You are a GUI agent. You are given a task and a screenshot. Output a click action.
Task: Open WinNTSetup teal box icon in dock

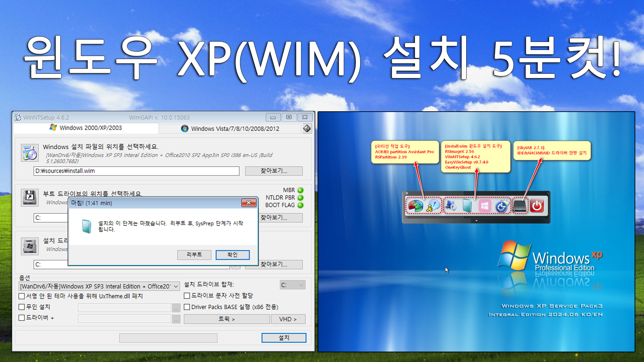pos(467,206)
